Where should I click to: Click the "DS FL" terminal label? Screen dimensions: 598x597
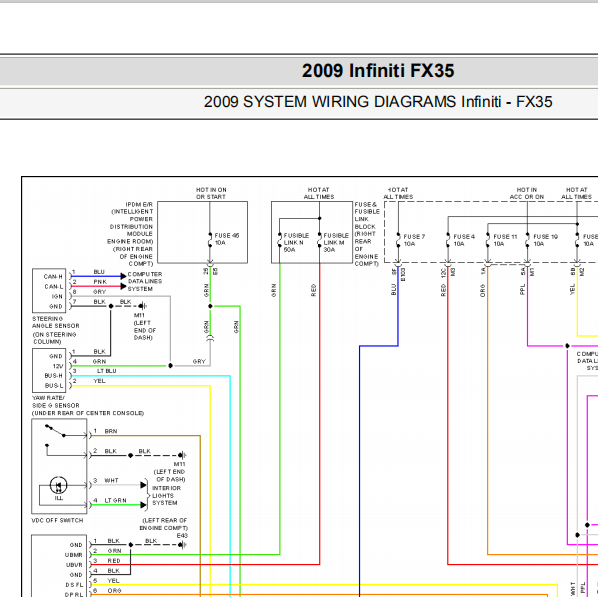point(74,585)
